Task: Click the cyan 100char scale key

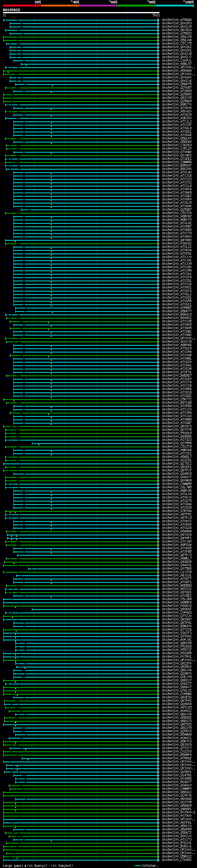Action: 137,866
